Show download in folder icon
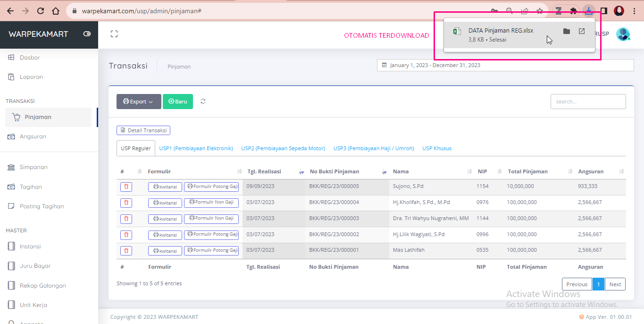Viewport: 644px width, 324px height. pyautogui.click(x=567, y=31)
